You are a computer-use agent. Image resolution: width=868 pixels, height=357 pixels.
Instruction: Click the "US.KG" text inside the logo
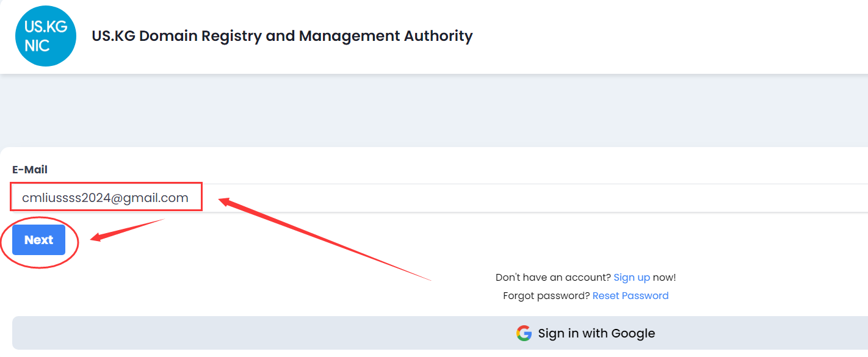tap(46, 26)
